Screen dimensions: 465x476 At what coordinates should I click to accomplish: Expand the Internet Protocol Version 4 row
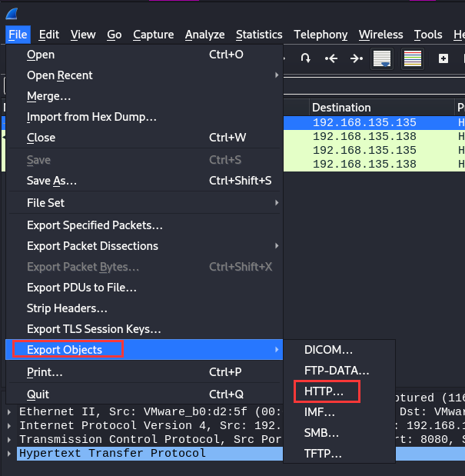(9, 425)
